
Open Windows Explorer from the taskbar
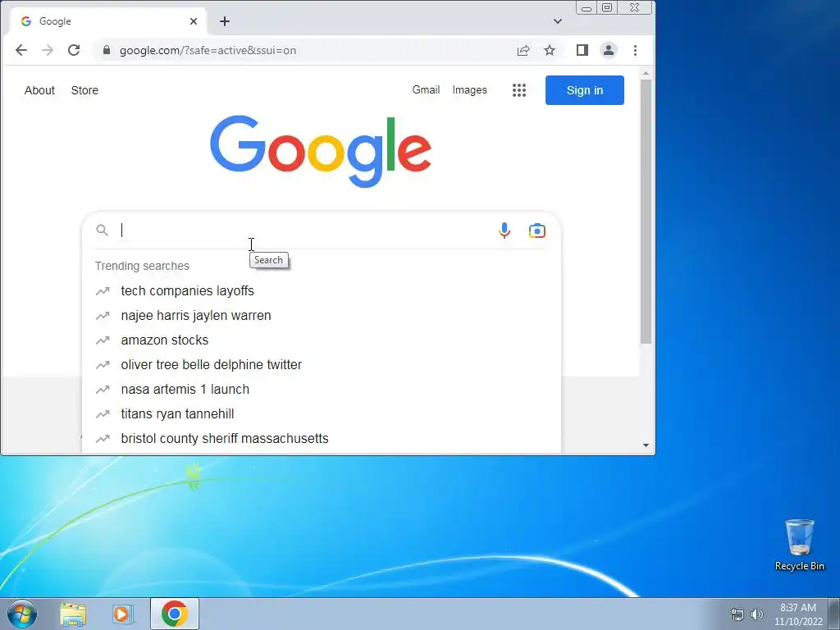[73, 614]
